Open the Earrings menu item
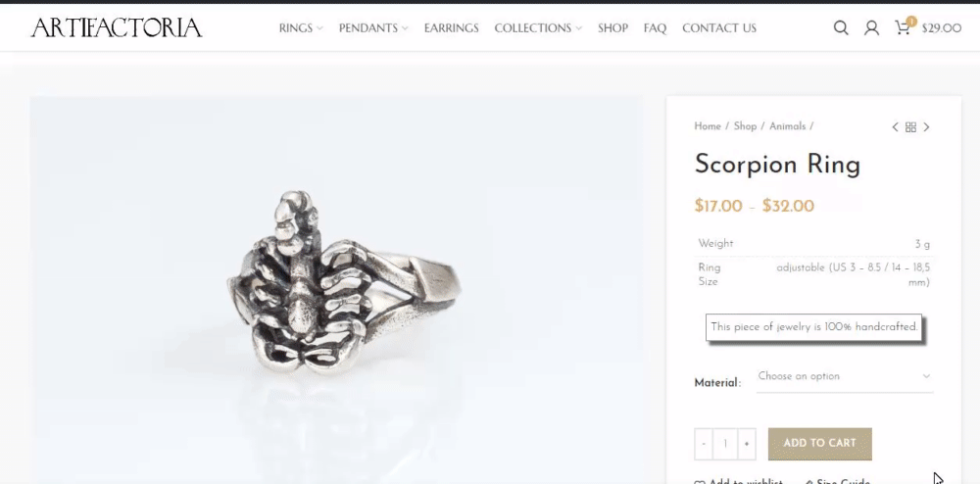The image size is (980, 484). [x=451, y=28]
